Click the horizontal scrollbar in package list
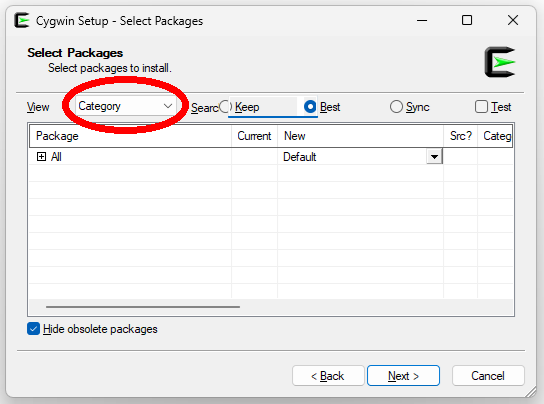This screenshot has height=404, width=544. [143, 307]
